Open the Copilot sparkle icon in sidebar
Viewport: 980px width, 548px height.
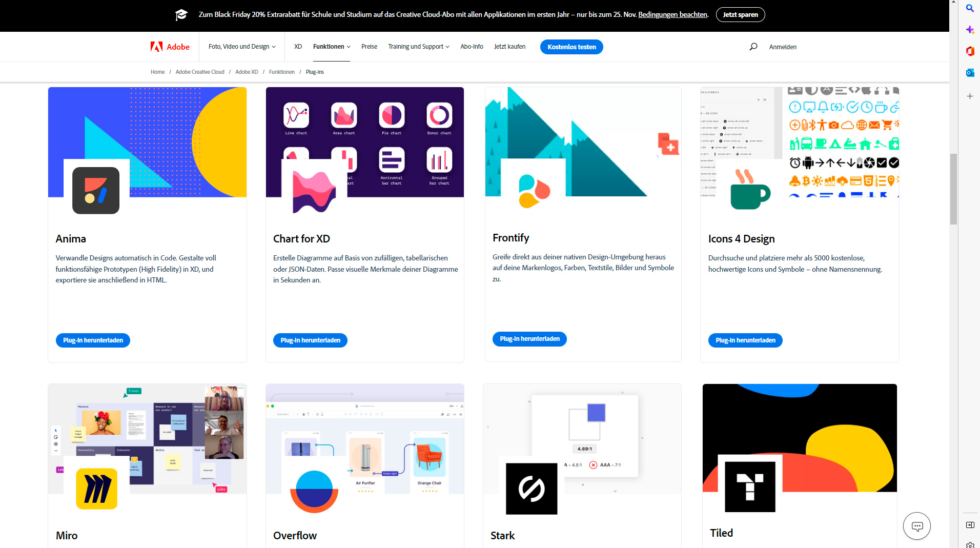970,30
